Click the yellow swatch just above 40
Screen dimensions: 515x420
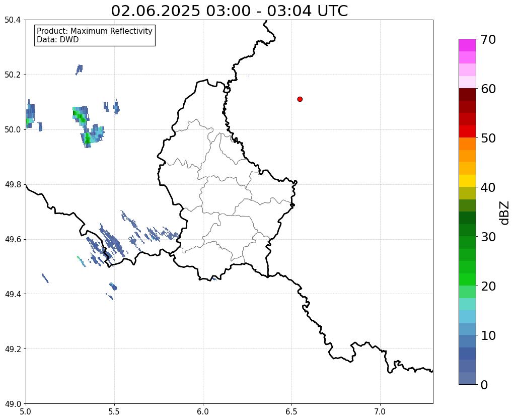tap(467, 181)
